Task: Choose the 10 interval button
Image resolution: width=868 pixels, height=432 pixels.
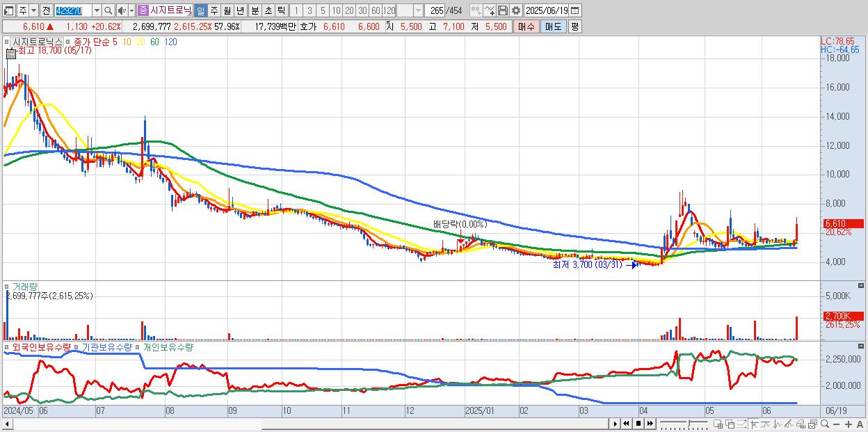Action: coord(336,10)
